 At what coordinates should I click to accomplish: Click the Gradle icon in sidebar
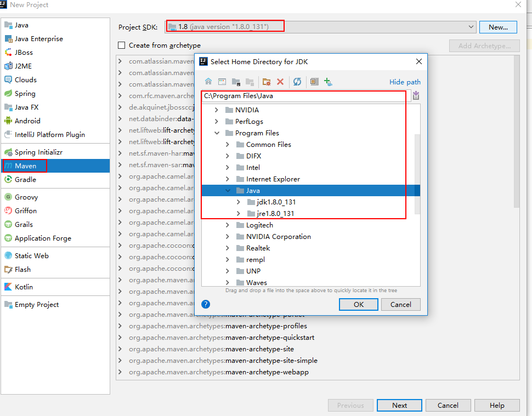(8, 179)
